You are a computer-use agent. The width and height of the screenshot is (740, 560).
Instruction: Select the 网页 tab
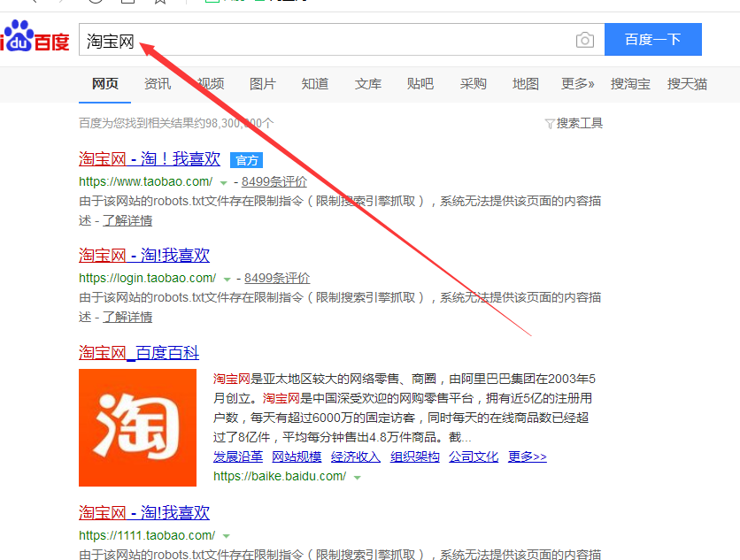(x=104, y=84)
